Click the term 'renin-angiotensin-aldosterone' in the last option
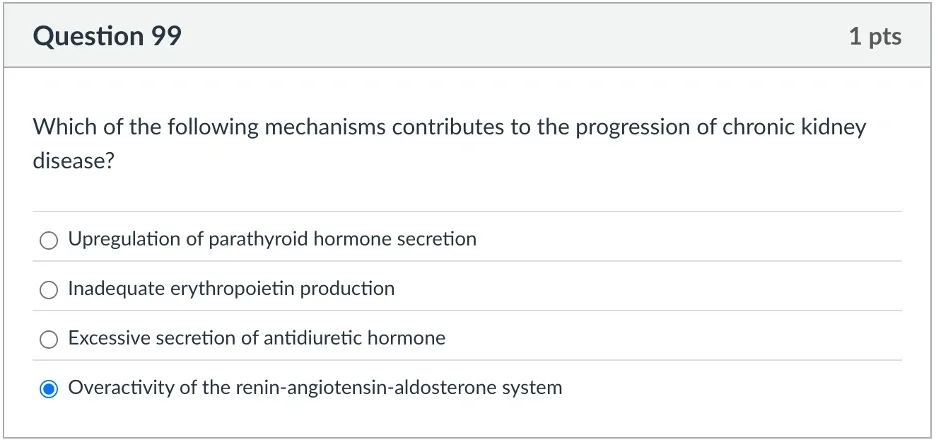 337,388
